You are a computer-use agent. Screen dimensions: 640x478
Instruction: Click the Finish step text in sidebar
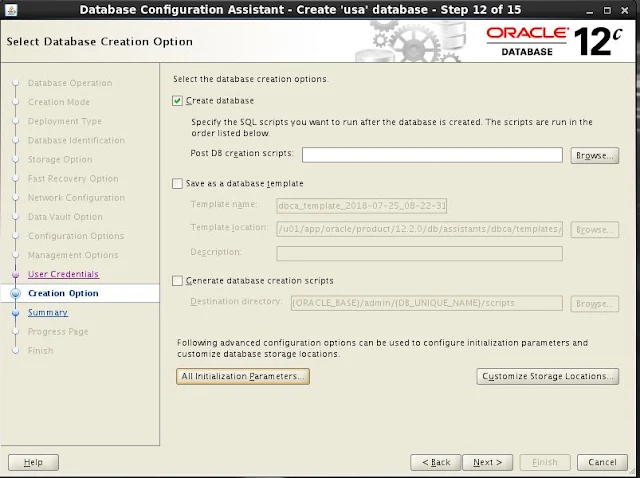click(40, 351)
